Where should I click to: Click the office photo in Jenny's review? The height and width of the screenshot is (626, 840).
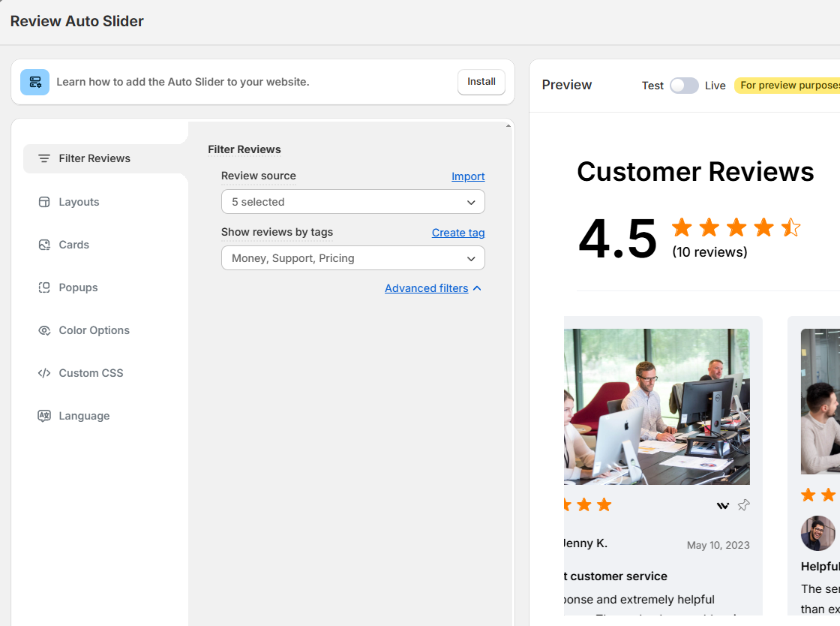(657, 406)
